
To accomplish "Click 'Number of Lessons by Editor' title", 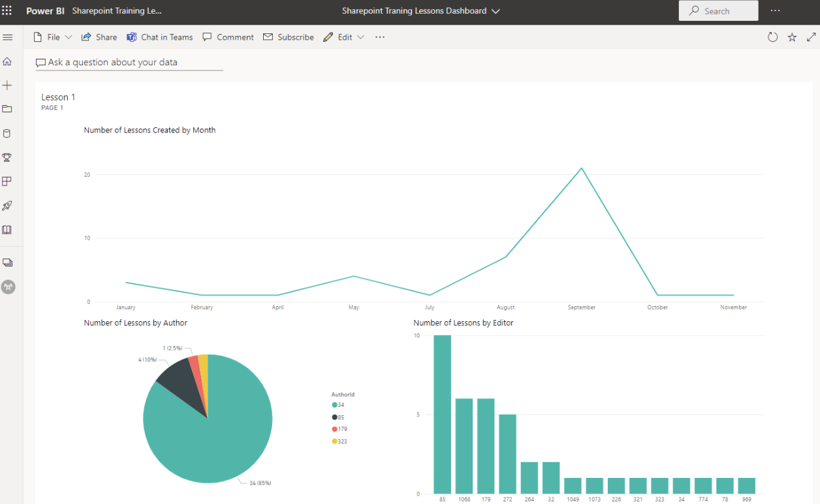I will 464,323.
